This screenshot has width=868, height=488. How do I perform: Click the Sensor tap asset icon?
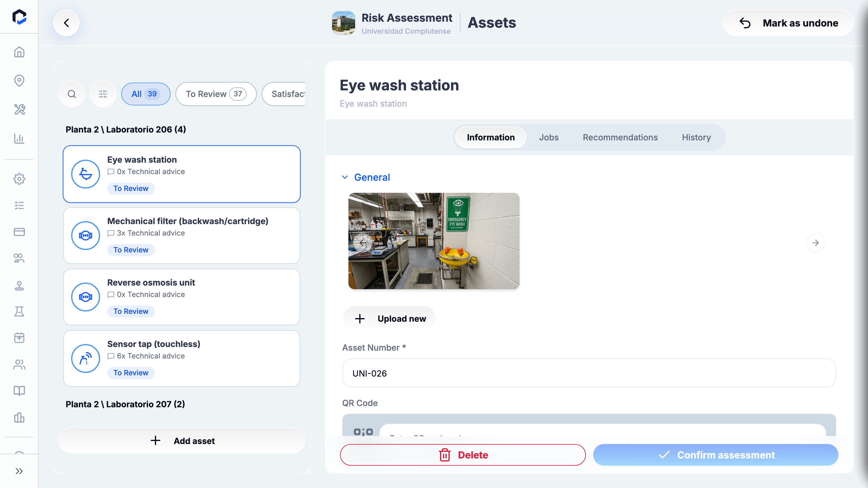[86, 358]
